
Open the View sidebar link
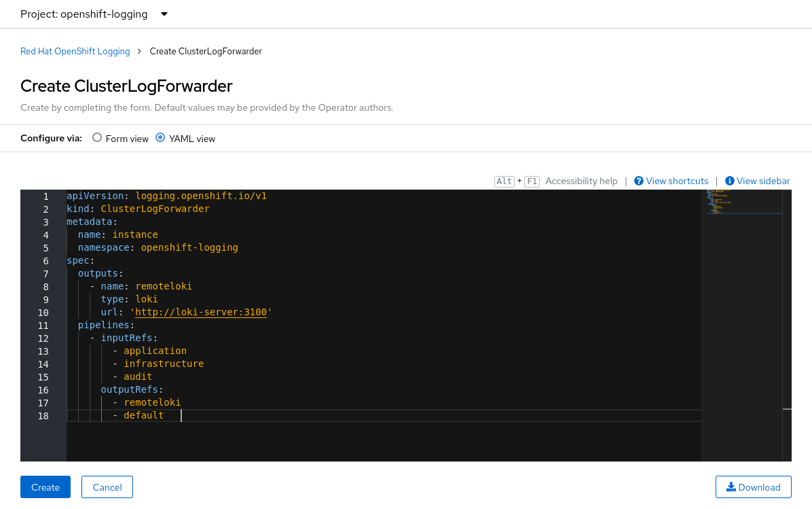coord(763,181)
